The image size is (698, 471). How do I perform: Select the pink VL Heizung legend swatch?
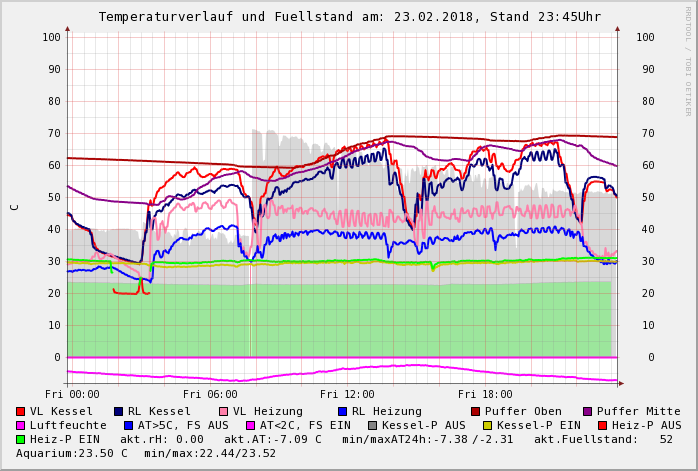click(224, 411)
